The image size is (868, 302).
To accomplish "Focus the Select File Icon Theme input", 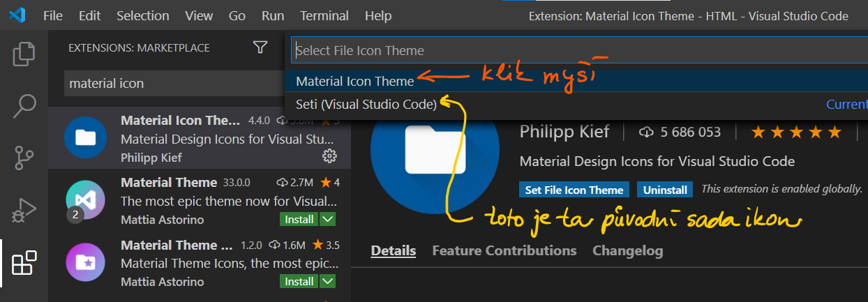I will coord(579,50).
